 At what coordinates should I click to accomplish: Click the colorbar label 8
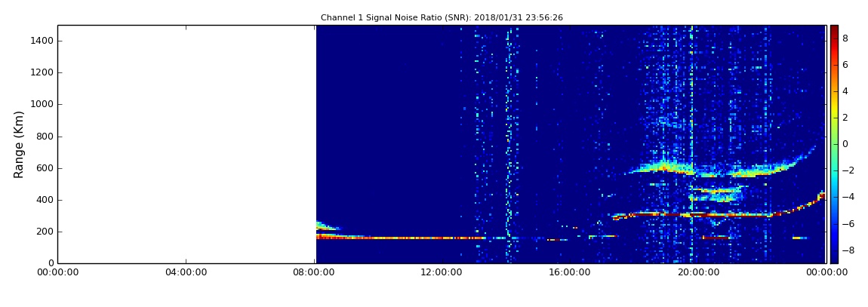point(845,38)
